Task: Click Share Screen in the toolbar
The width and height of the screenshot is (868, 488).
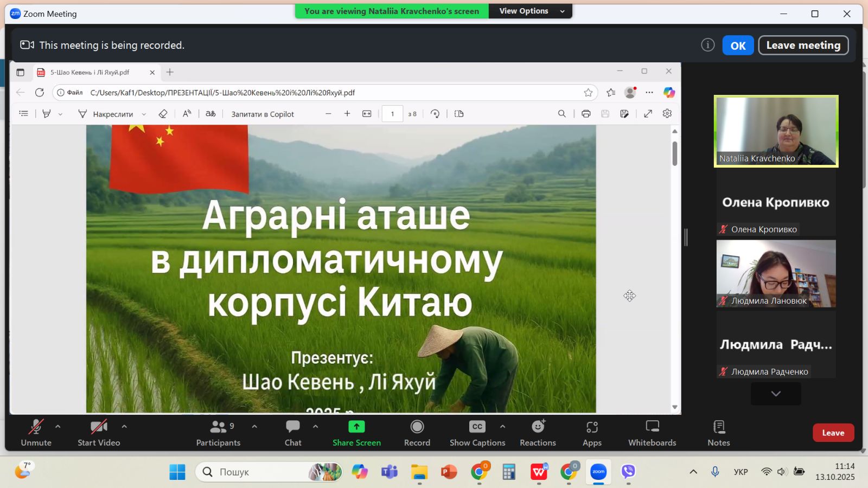Action: 356,433
